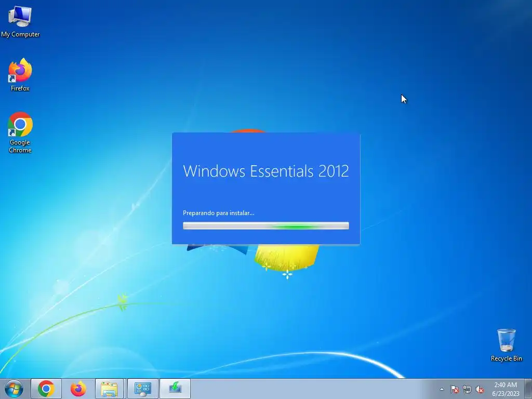Select the My Computer desktop icon
532x399 pixels.
tap(20, 21)
